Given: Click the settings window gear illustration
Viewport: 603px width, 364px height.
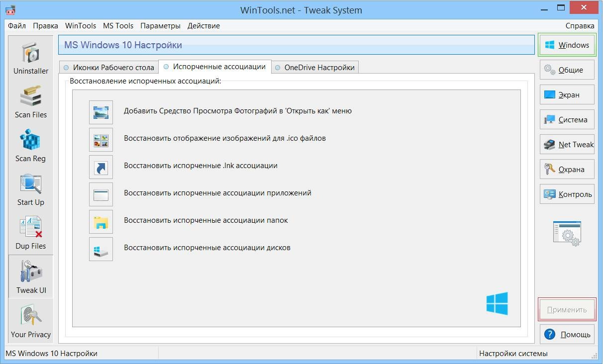Looking at the screenshot, I should click(567, 234).
